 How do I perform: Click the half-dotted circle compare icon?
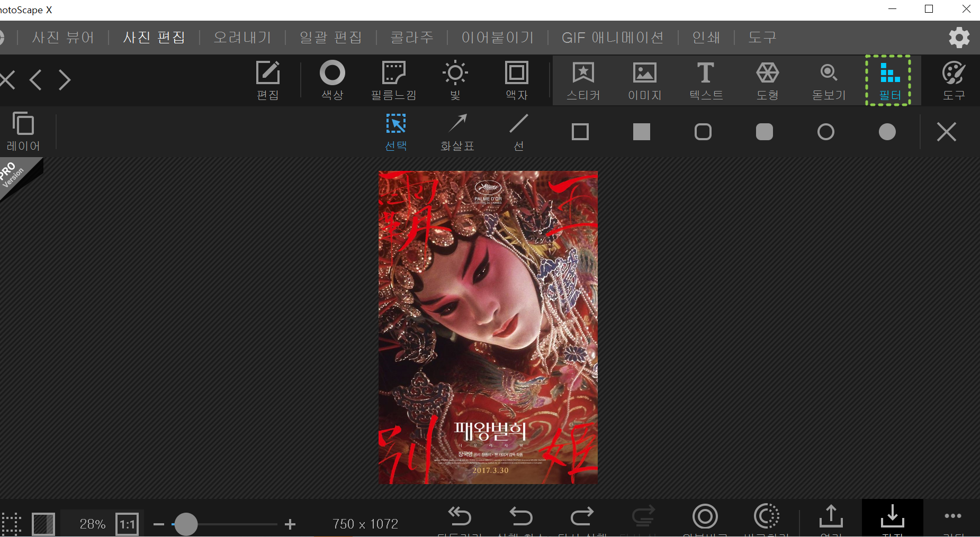767,516
